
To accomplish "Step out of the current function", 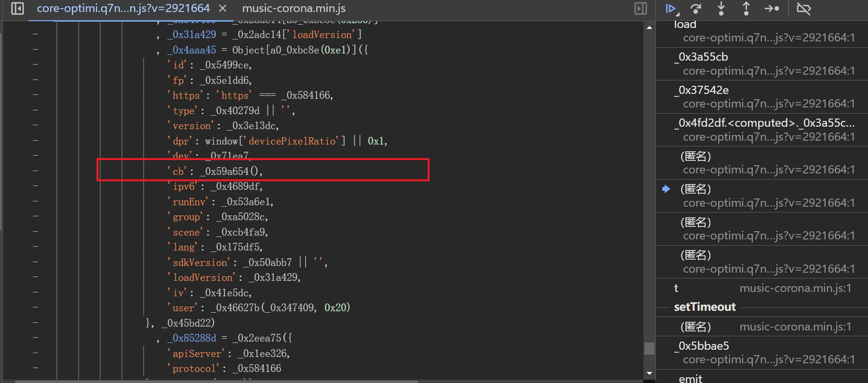I will (746, 9).
